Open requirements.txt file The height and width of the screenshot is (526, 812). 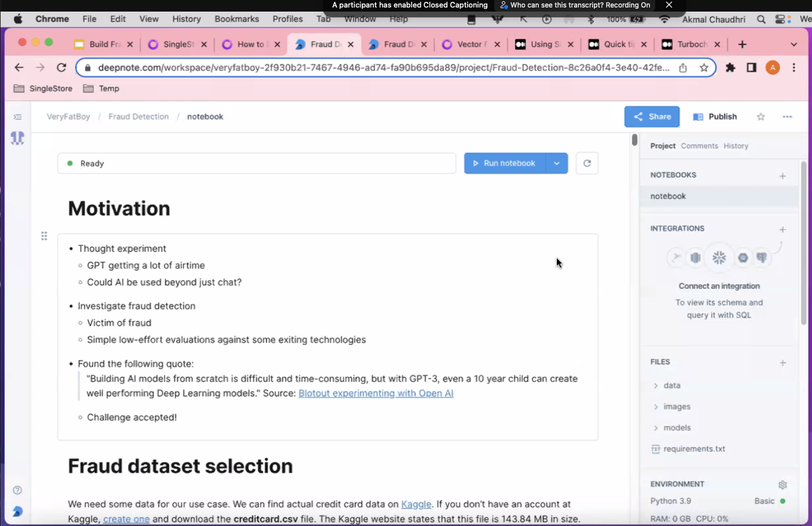(x=694, y=448)
